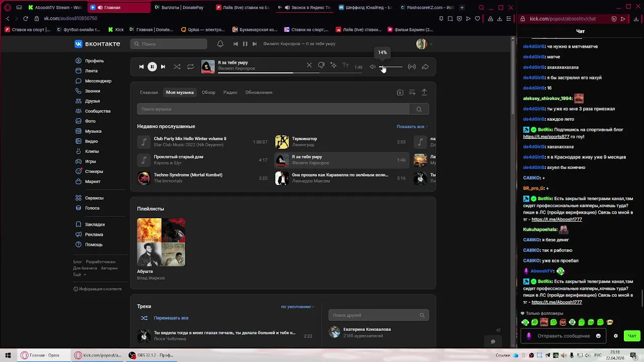Open Клипы in VK sidebar
Screen dimensions: 644x362
[x=92, y=151]
